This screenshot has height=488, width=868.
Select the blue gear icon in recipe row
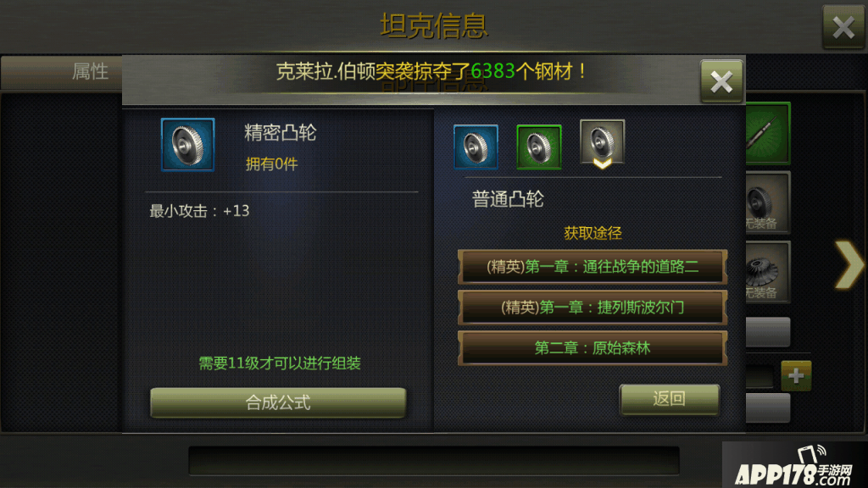(476, 147)
